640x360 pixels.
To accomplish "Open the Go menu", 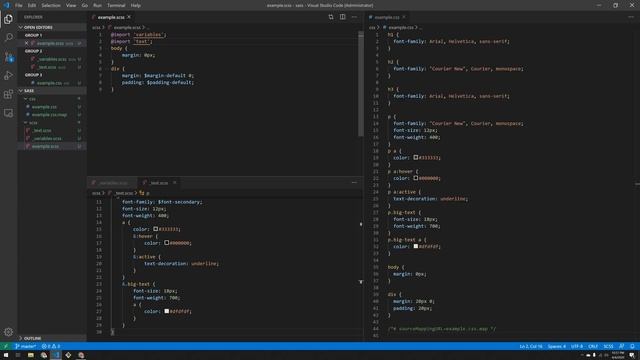I will tap(84, 5).
